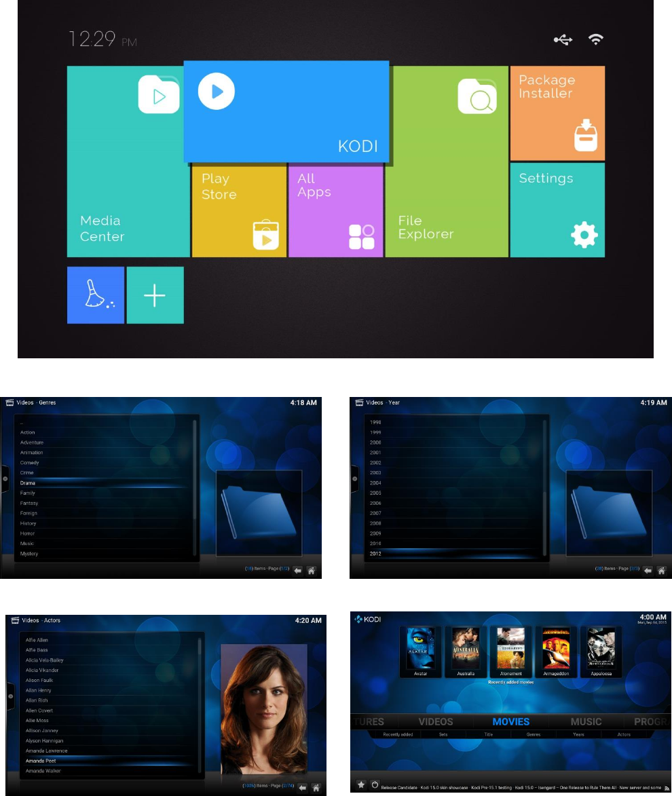Screen dimensions: 672x796
Task: Click the actors list scrollbar
Action: [200, 706]
